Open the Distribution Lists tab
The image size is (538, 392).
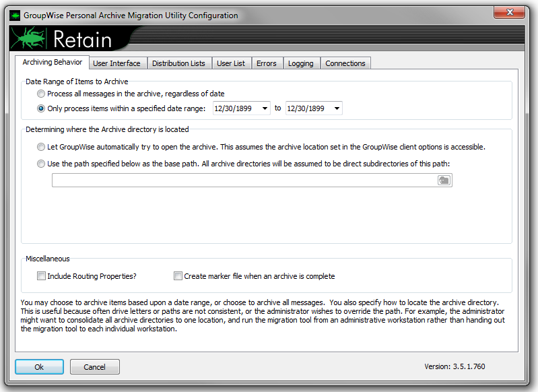coord(178,63)
